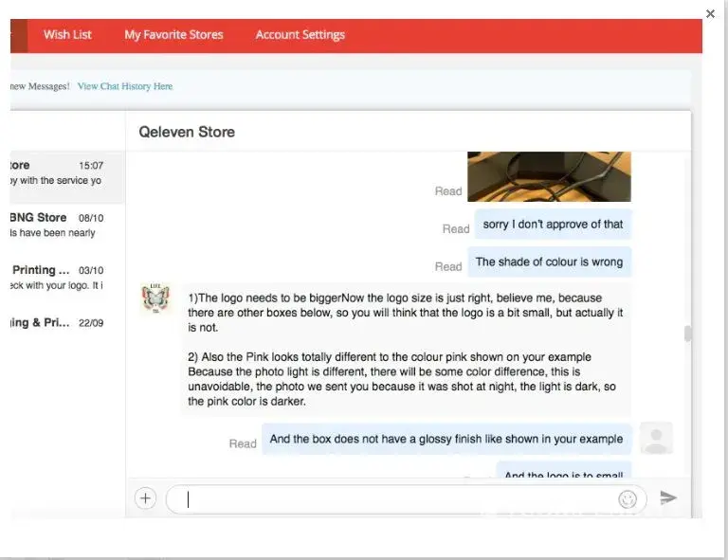
Task: Go to My Favorite Stores
Action: pos(173,35)
